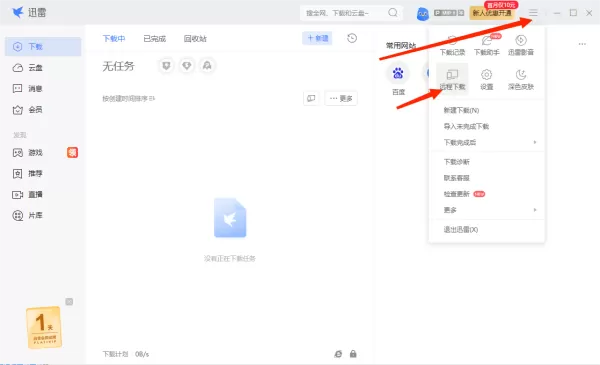600x365 pixels.
Task: Switch to the 已完成 tab
Action: pos(155,39)
